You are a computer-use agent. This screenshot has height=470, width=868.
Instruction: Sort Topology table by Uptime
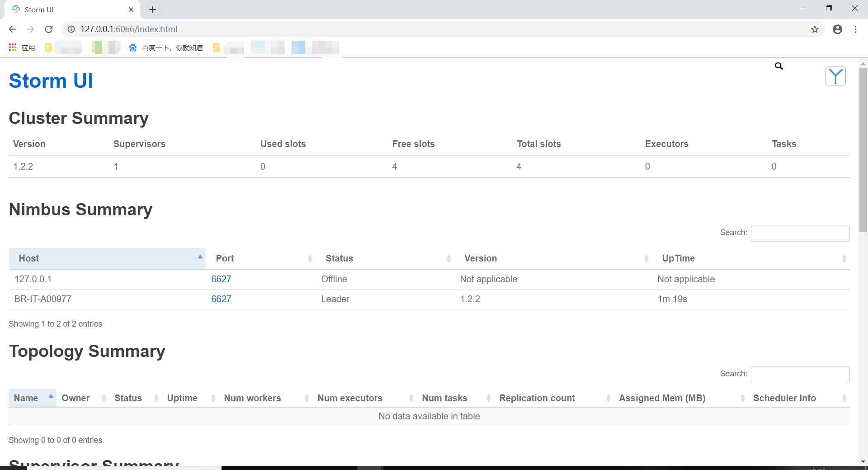[190, 398]
